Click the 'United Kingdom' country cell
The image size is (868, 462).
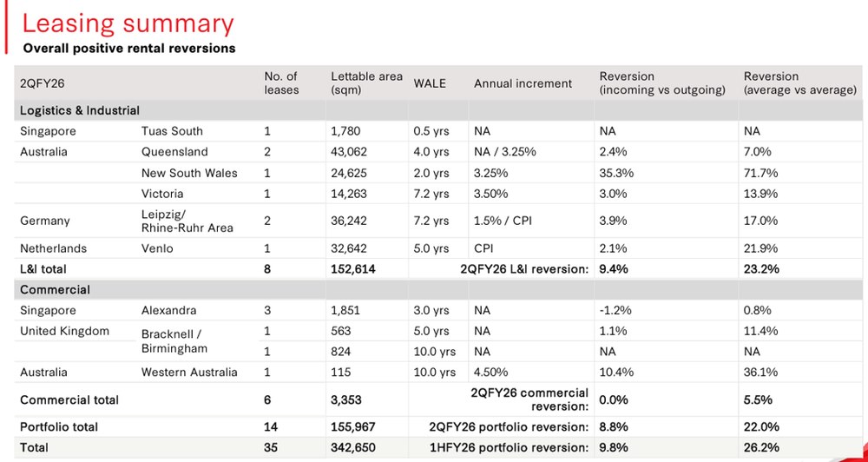[x=65, y=331]
